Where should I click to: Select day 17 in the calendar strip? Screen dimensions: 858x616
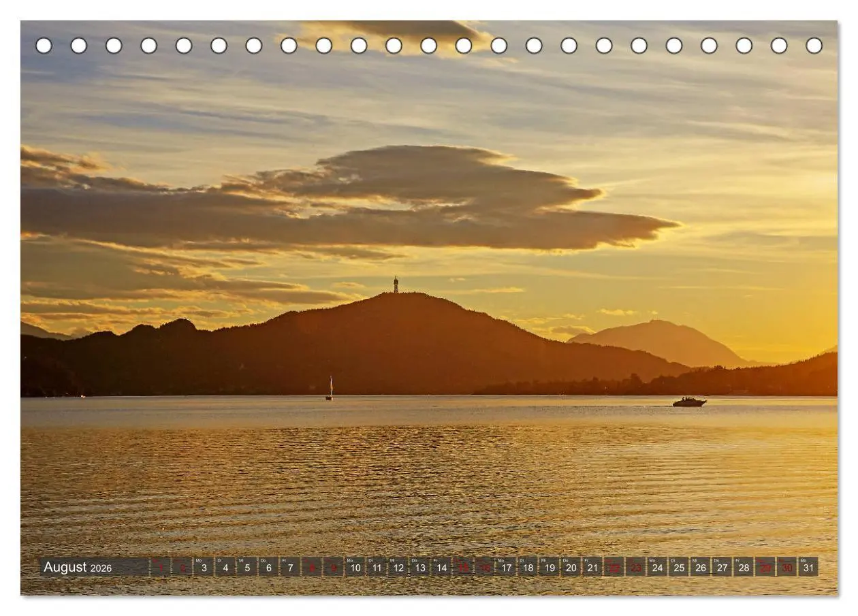point(507,567)
